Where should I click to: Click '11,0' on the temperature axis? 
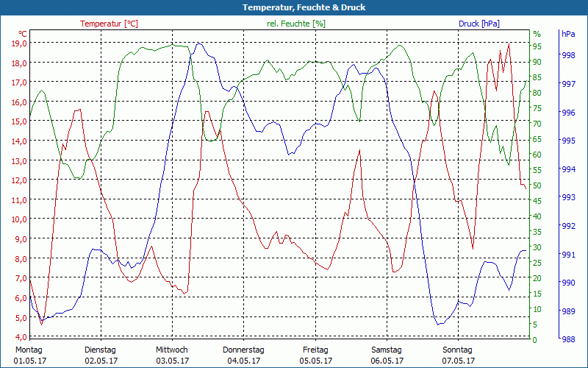(x=19, y=200)
